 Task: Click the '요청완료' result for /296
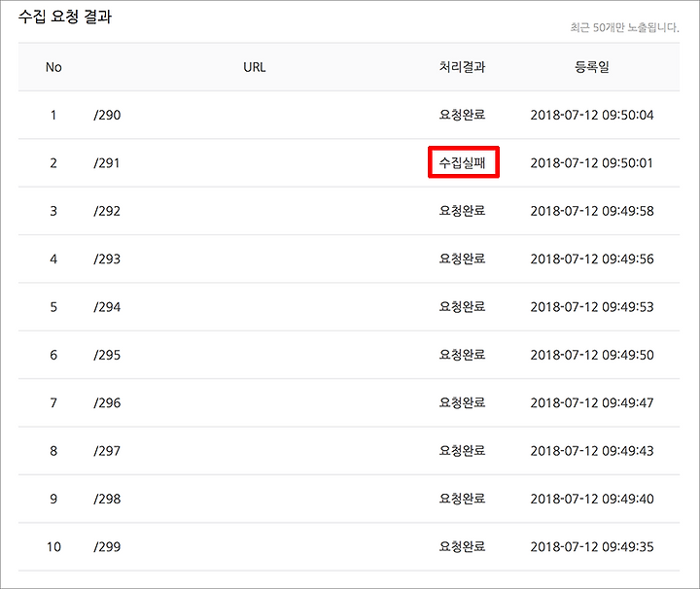pos(462,402)
